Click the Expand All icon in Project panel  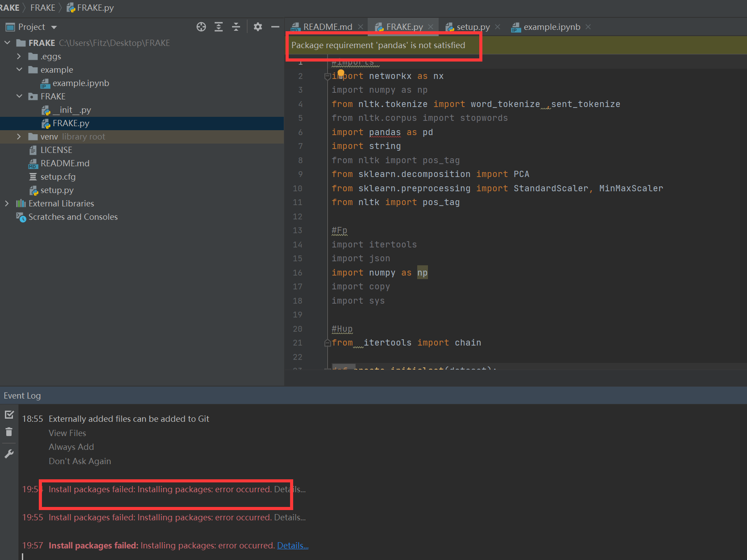tap(219, 27)
